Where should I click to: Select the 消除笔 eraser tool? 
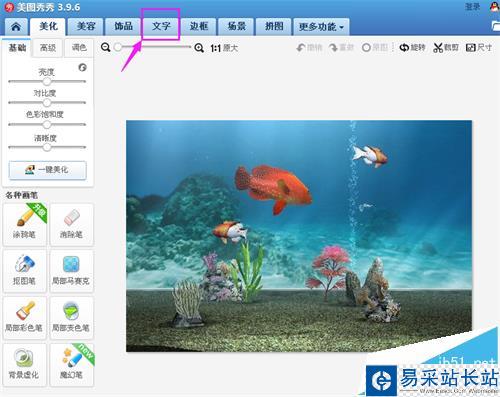pos(71,224)
